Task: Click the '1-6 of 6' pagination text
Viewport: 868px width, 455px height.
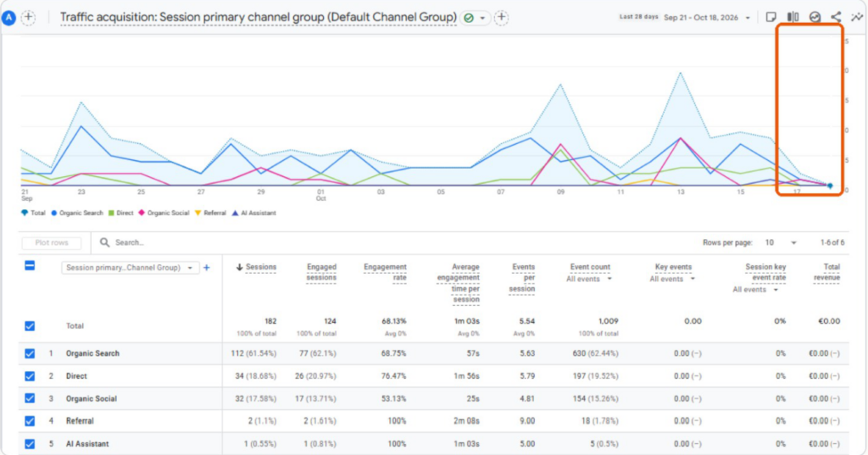Action: (x=832, y=242)
